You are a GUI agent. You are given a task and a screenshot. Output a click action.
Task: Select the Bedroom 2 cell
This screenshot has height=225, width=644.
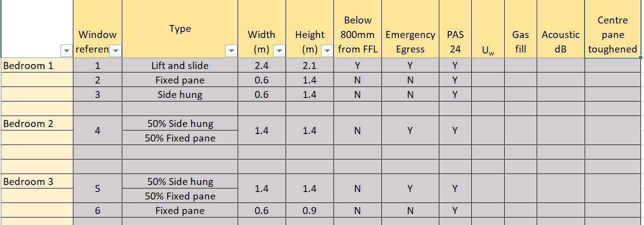[37, 123]
